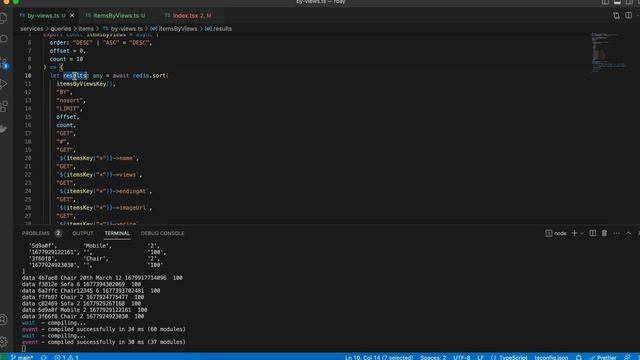The image size is (640, 360).
Task: Open the Search view in activity bar
Action: point(4,39)
